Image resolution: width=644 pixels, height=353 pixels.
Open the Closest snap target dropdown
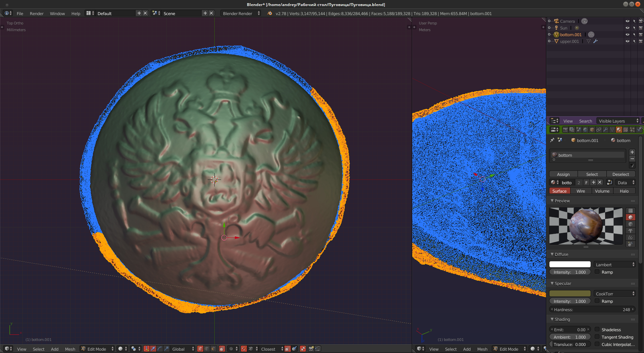(272, 349)
